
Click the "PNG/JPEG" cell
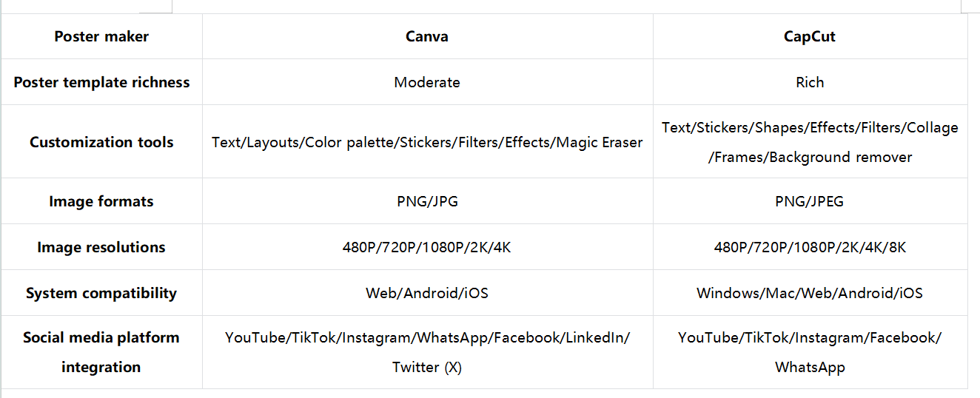pyautogui.click(x=810, y=201)
